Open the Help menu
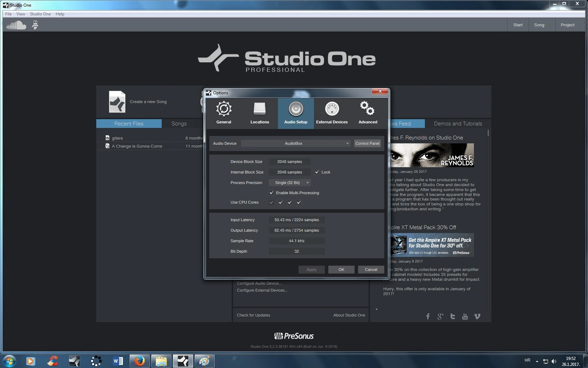Screen dimensions: 588x368 (x=60, y=14)
